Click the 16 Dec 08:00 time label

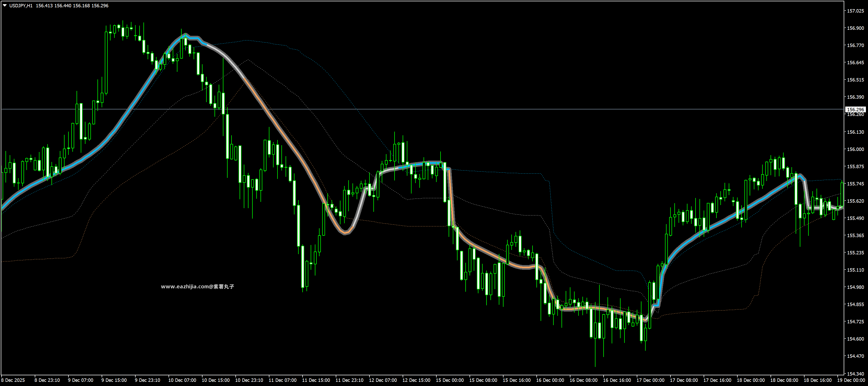coord(583,380)
